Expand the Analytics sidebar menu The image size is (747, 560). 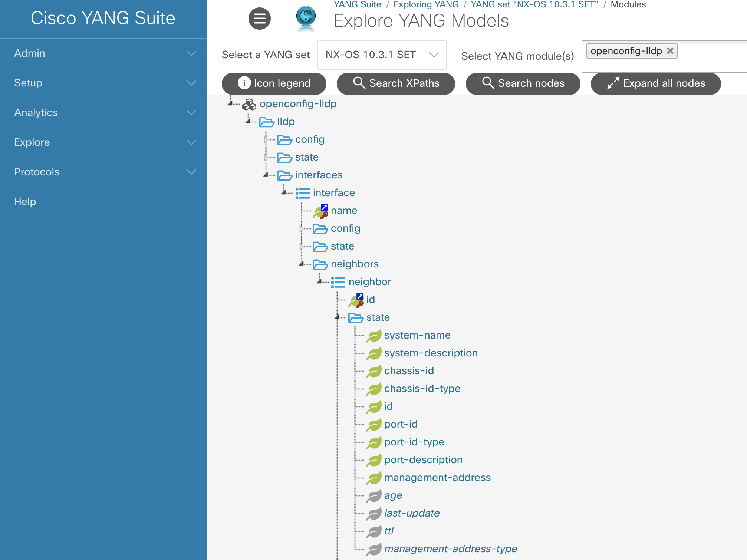tap(103, 112)
